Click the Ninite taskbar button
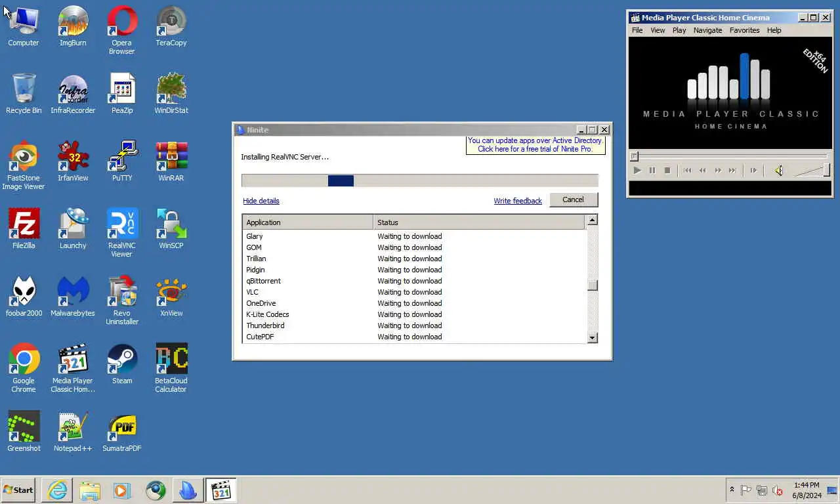The width and height of the screenshot is (840, 504). [188, 490]
